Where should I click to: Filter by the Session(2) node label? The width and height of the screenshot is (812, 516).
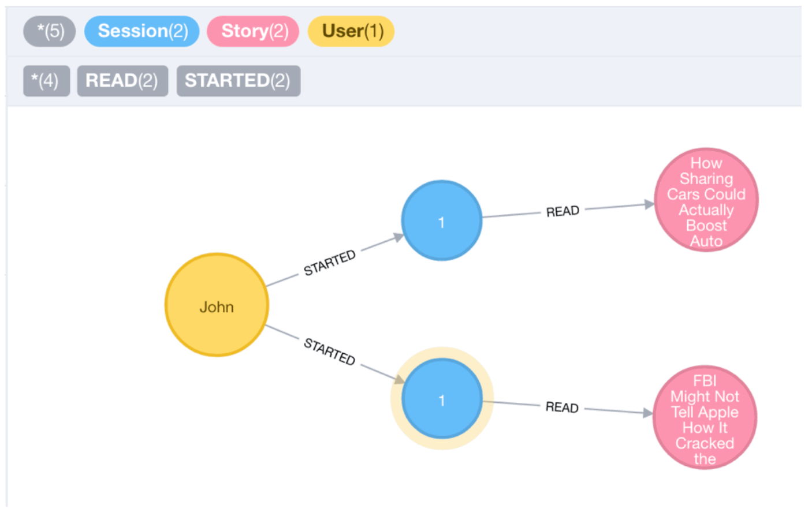142,31
